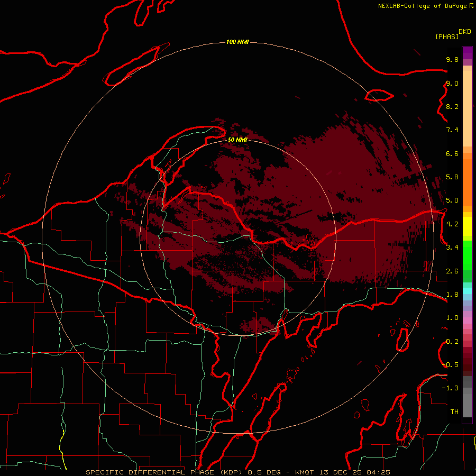Click the 7.4 value on the color scale
476x476 pixels.
pos(452,130)
